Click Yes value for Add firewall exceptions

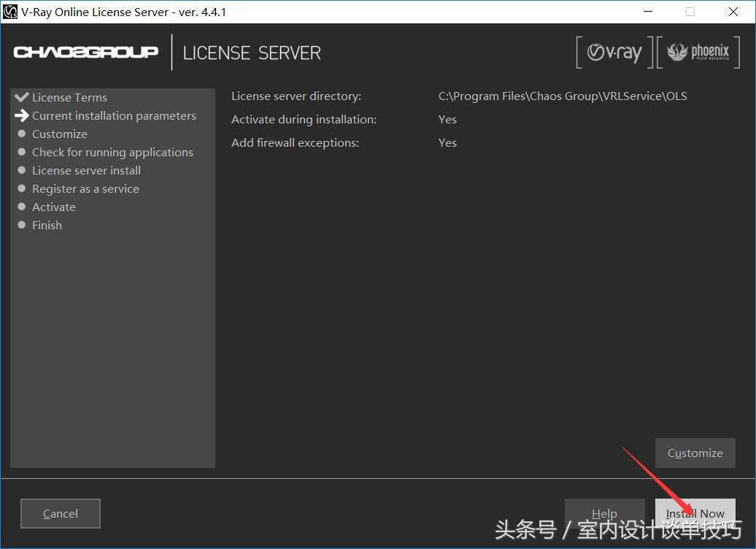point(447,143)
